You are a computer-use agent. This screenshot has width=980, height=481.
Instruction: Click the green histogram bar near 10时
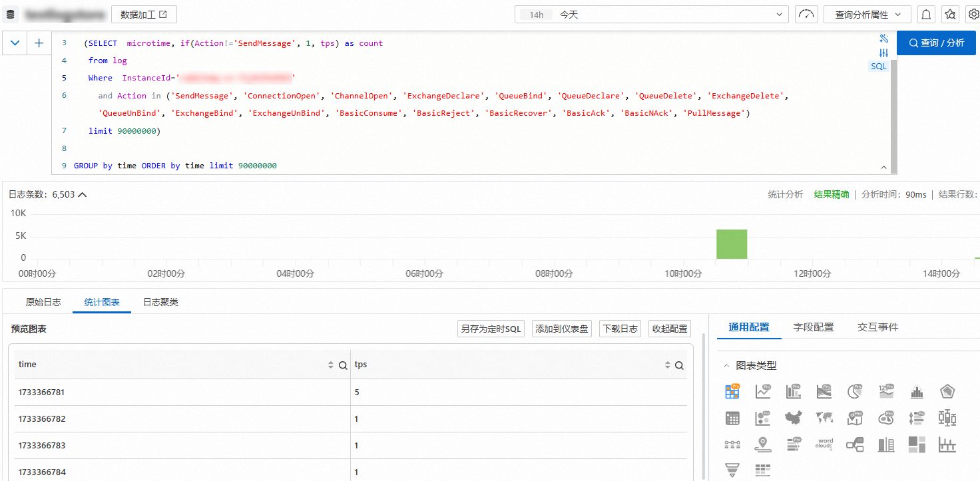pyautogui.click(x=732, y=244)
